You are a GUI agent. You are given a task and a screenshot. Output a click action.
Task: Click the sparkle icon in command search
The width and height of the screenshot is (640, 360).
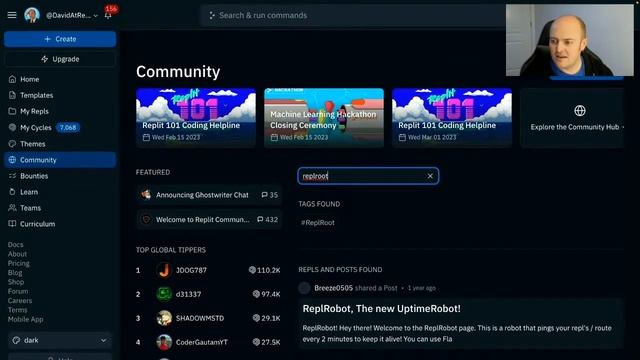pos(212,16)
